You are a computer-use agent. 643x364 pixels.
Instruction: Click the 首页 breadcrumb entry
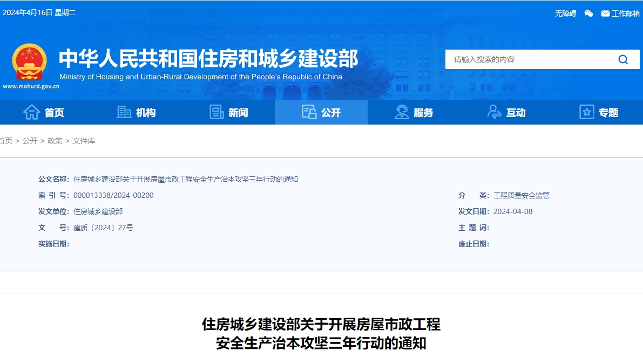pyautogui.click(x=5, y=141)
